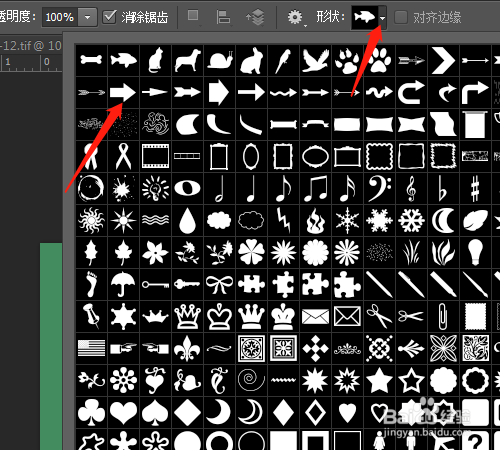Pick the film strip frame shape
This screenshot has width=500, height=450.
tap(155, 156)
